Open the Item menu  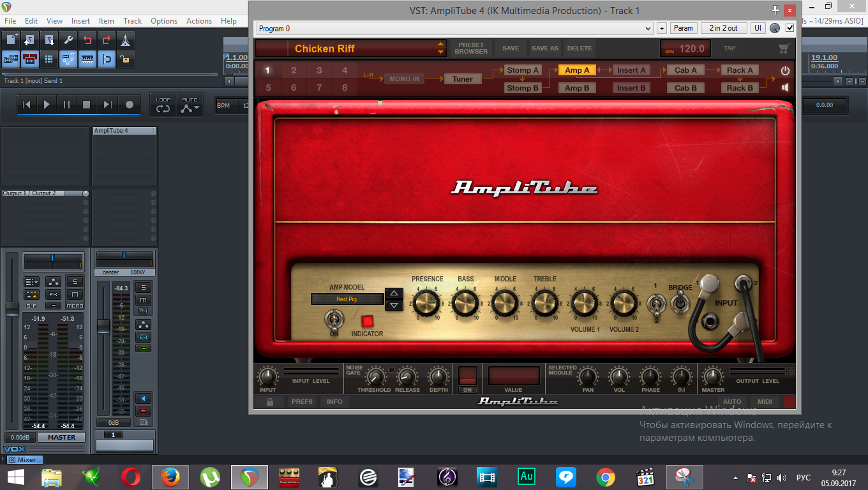pos(107,21)
